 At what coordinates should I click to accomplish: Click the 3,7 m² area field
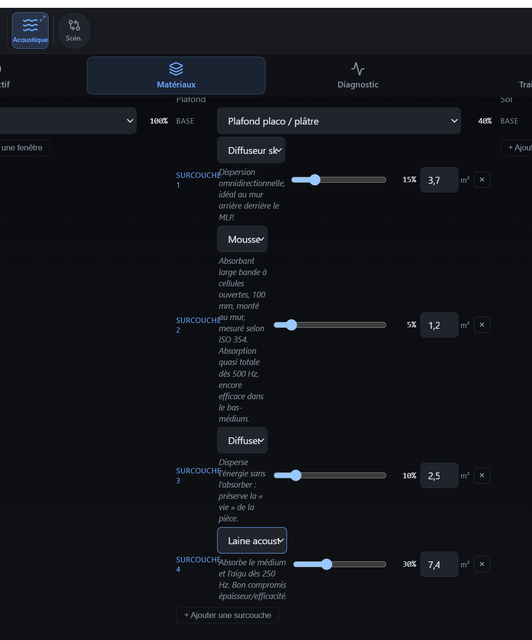point(439,180)
